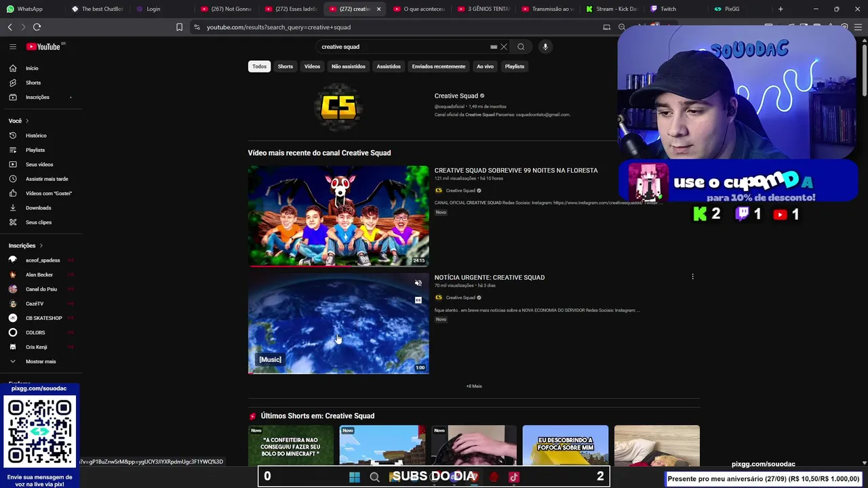Open Inscrições feed in the top sidebar section
The width and height of the screenshot is (868, 488).
point(37,97)
